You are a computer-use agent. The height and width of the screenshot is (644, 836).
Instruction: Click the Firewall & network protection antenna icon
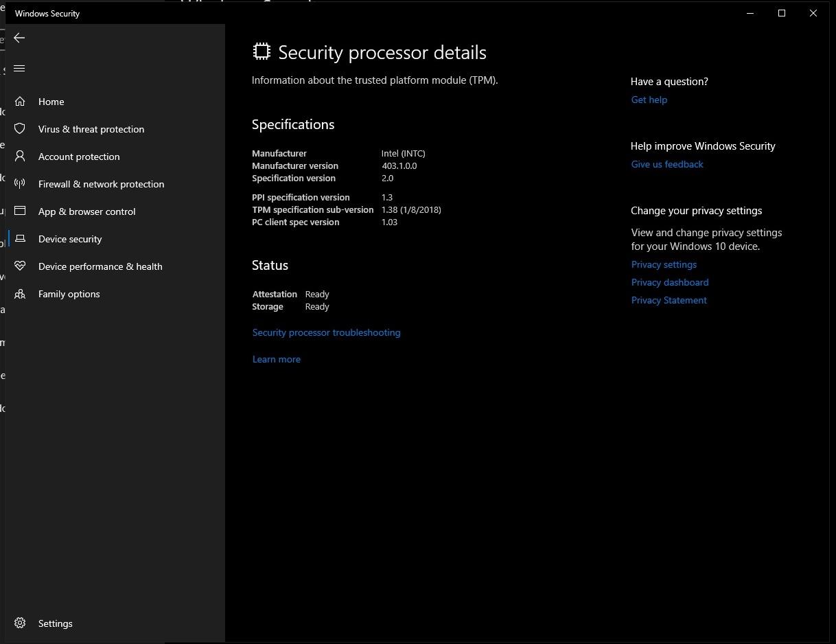[20, 183]
